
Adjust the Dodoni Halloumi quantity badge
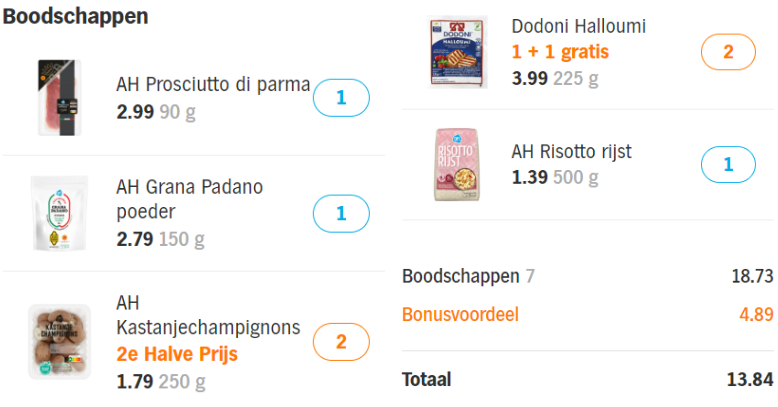(x=728, y=52)
